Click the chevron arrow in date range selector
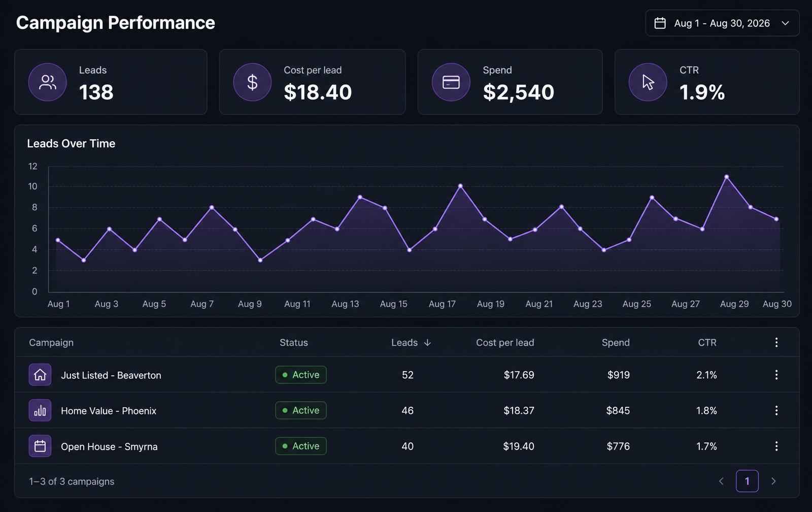 pyautogui.click(x=785, y=23)
